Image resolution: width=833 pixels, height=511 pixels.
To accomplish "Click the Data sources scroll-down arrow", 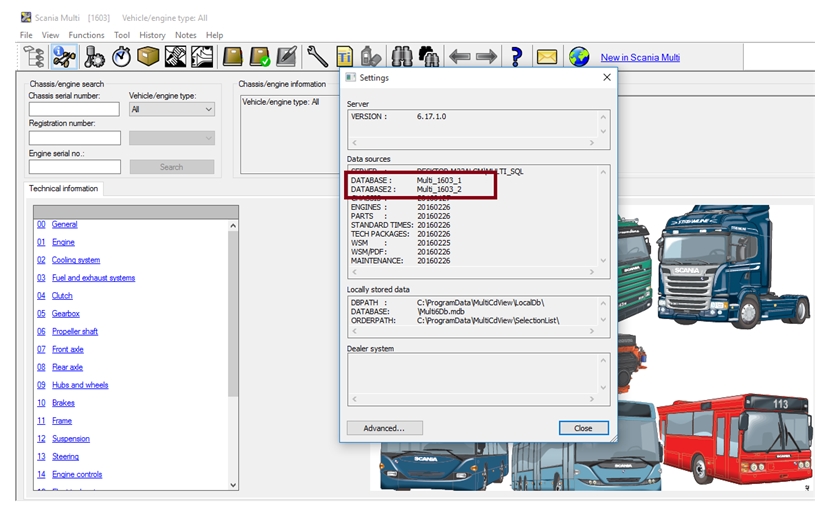I will pos(603,260).
